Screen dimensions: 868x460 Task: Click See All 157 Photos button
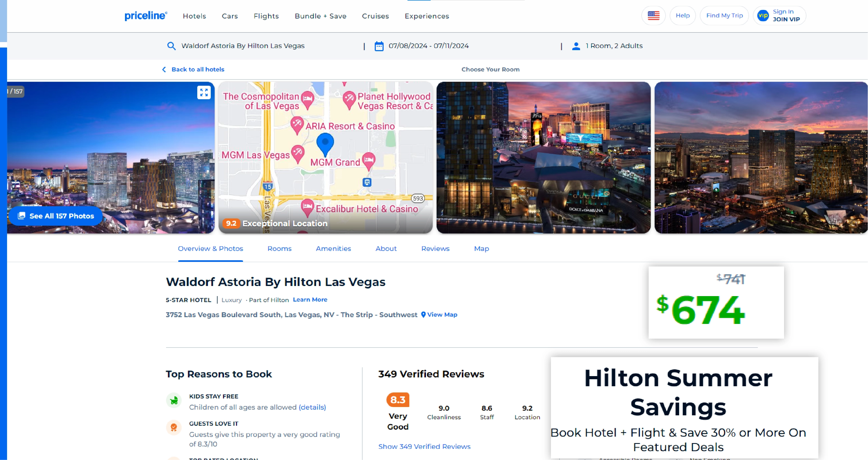click(x=56, y=216)
